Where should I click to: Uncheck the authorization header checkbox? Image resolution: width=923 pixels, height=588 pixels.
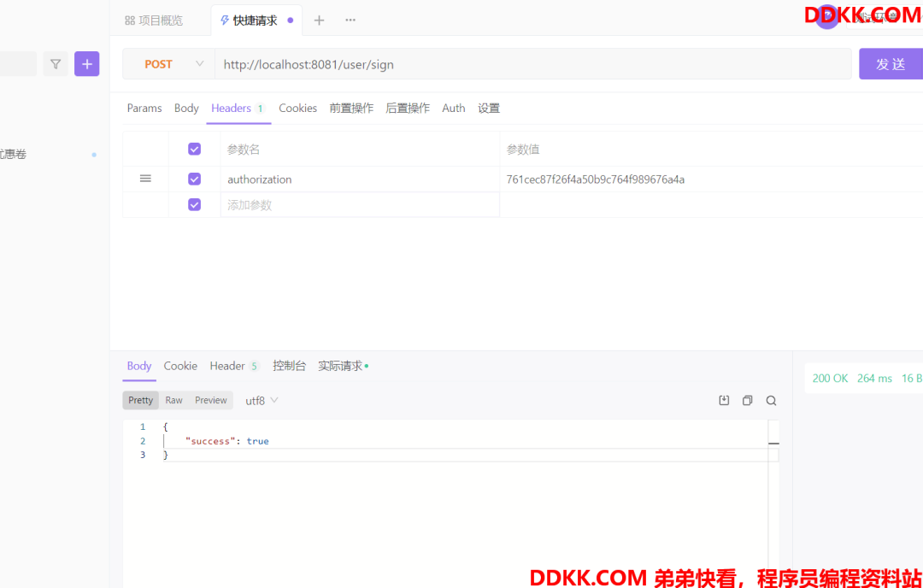coord(194,179)
